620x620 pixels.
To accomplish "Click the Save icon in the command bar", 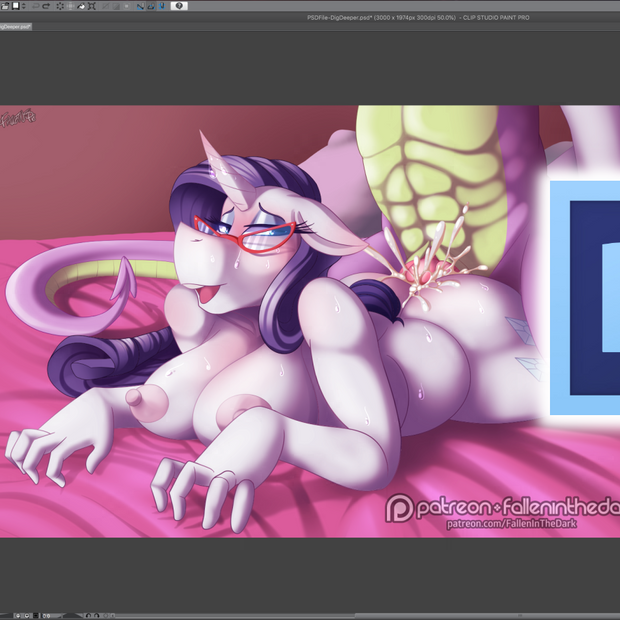I will coord(15,6).
